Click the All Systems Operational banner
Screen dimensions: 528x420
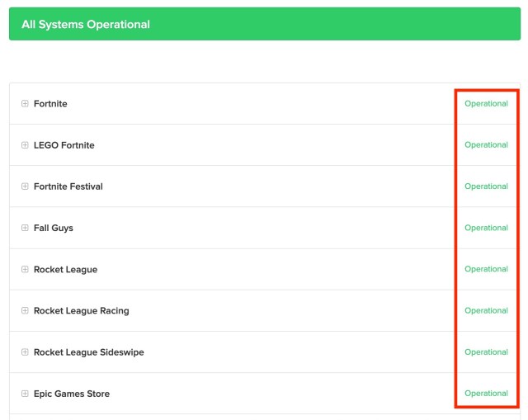pyautogui.click(x=264, y=24)
